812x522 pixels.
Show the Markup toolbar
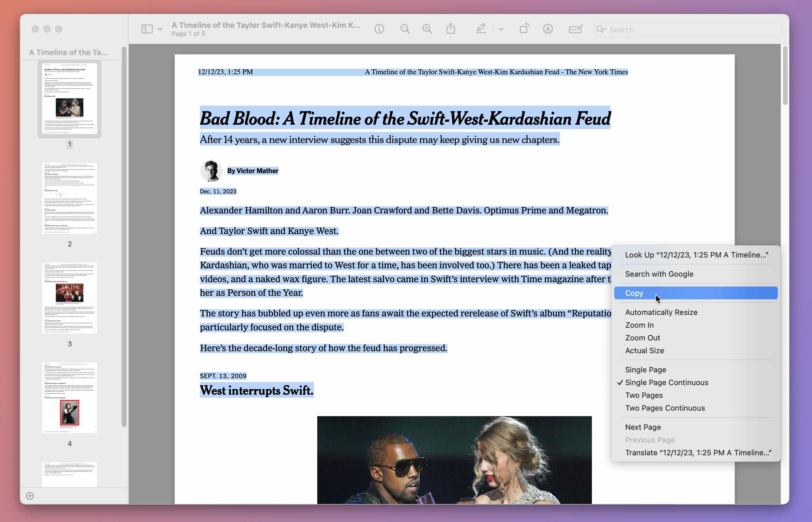(x=548, y=29)
